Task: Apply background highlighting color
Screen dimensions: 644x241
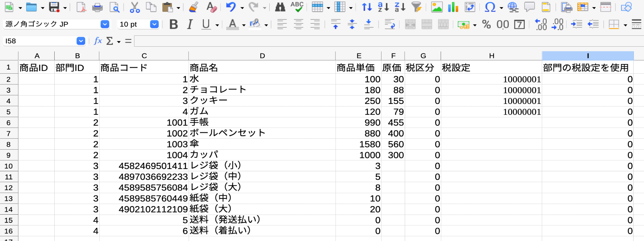Action: point(255,24)
